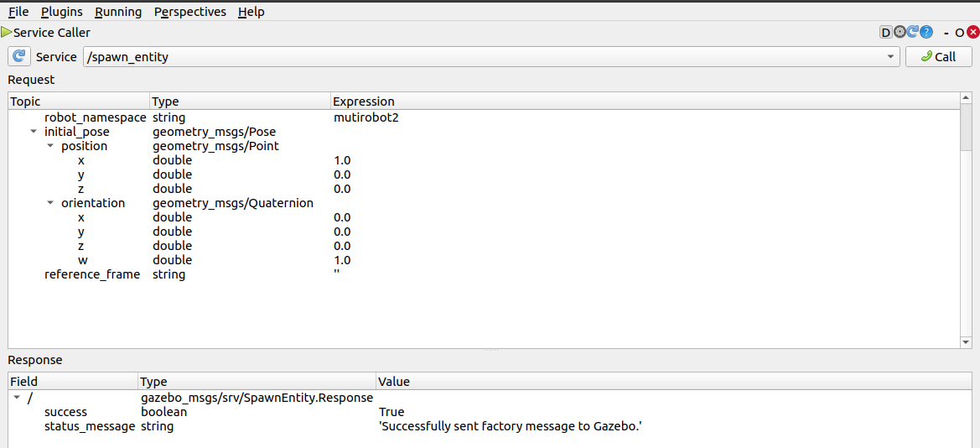Collapse the orientation tree node
The height and width of the screenshot is (448, 980).
tap(50, 203)
